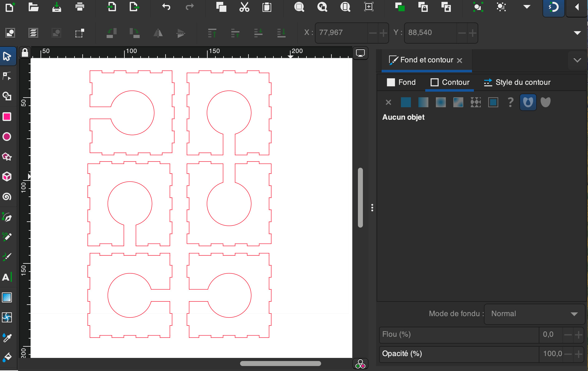Select the 3D box tool
Screen dimensions: 588x371
coord(7,176)
